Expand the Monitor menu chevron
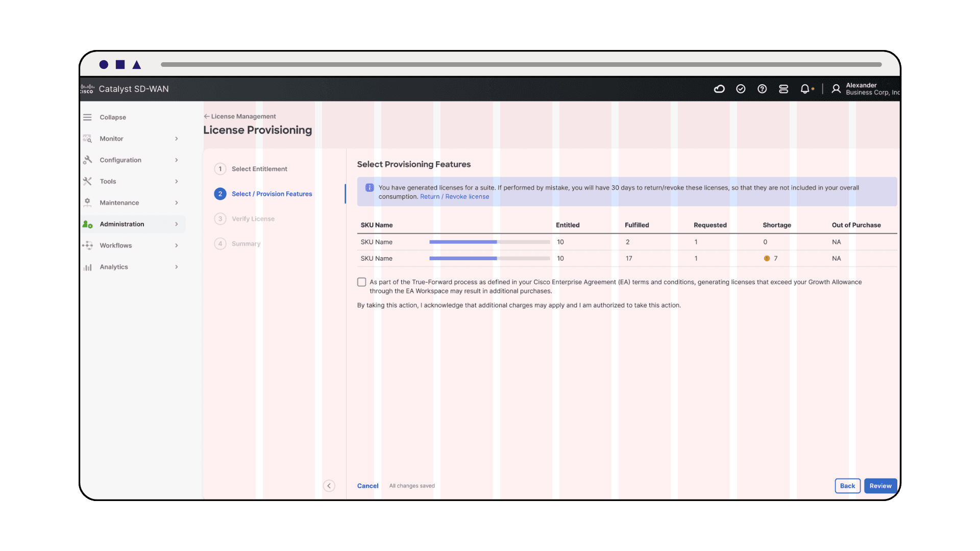 [177, 139]
